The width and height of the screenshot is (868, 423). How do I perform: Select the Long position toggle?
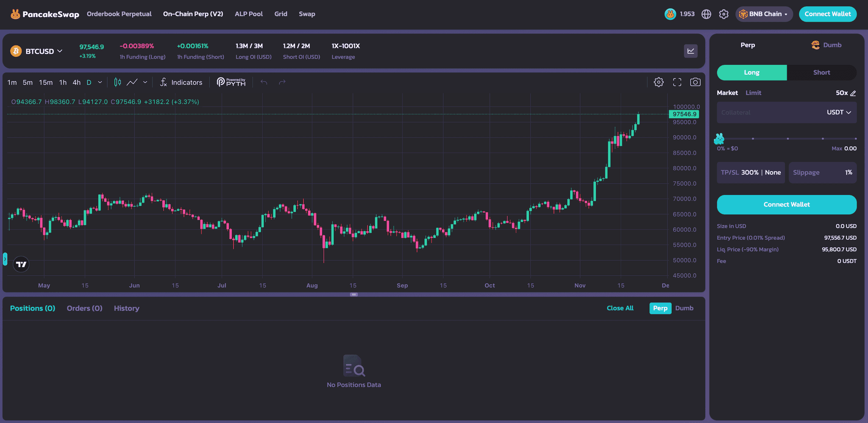click(751, 72)
